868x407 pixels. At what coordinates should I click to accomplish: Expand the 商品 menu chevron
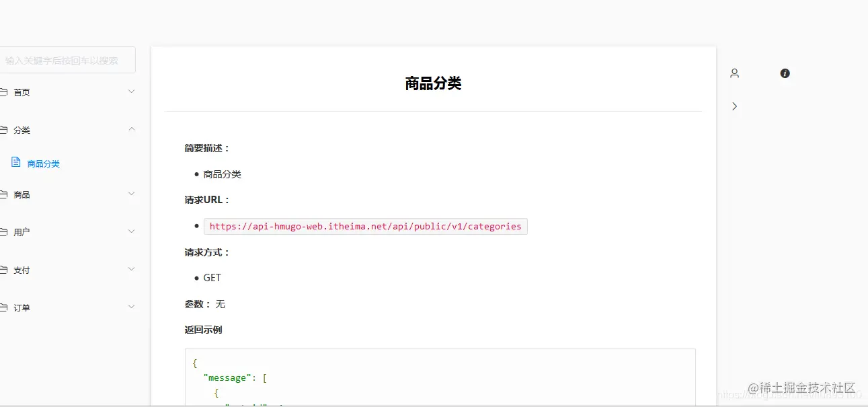coord(131,194)
